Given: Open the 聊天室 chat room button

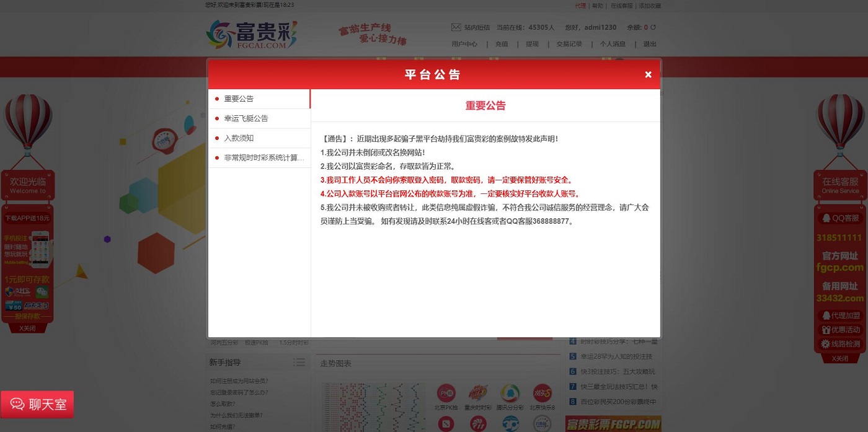Looking at the screenshot, I should [37, 405].
